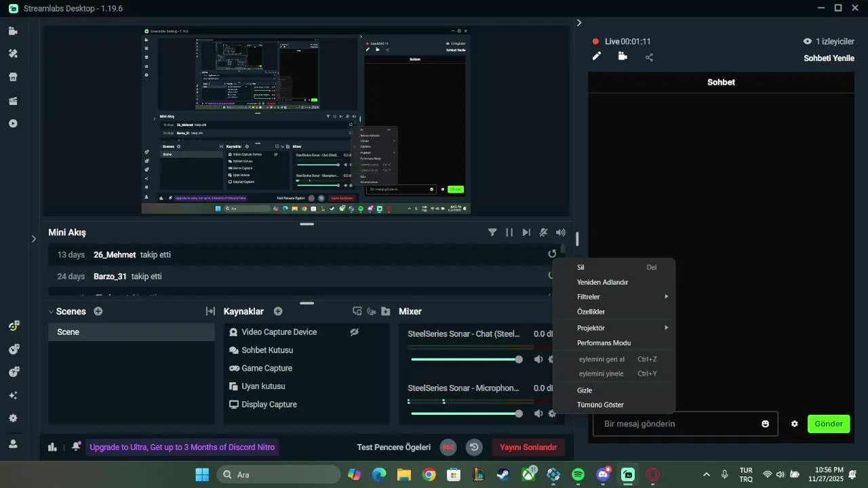Click the viewer count eye icon
Screen dimensions: 868x488
click(x=807, y=41)
